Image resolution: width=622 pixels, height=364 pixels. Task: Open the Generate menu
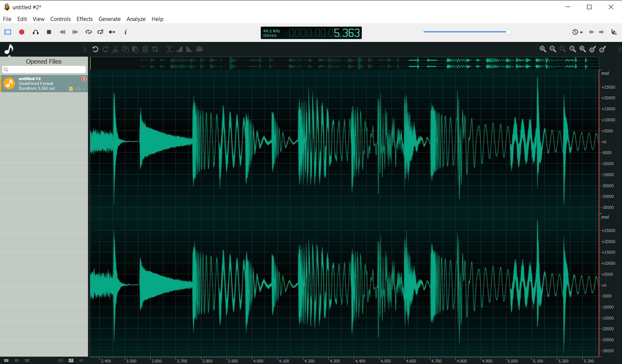click(x=109, y=19)
